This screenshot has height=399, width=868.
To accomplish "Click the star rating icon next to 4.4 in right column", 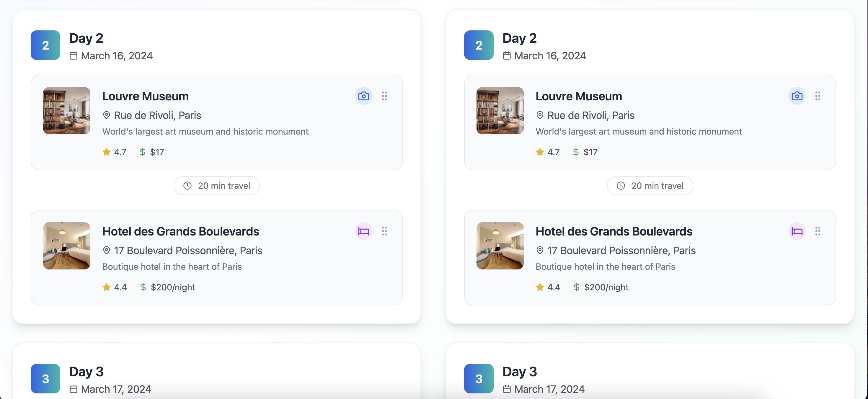I will (x=540, y=287).
